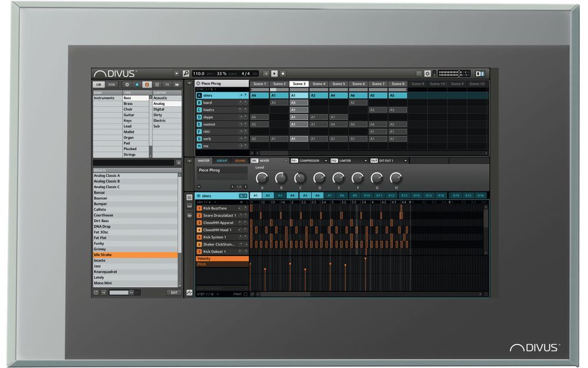
Task: Select group D skype
Action: click(x=222, y=117)
